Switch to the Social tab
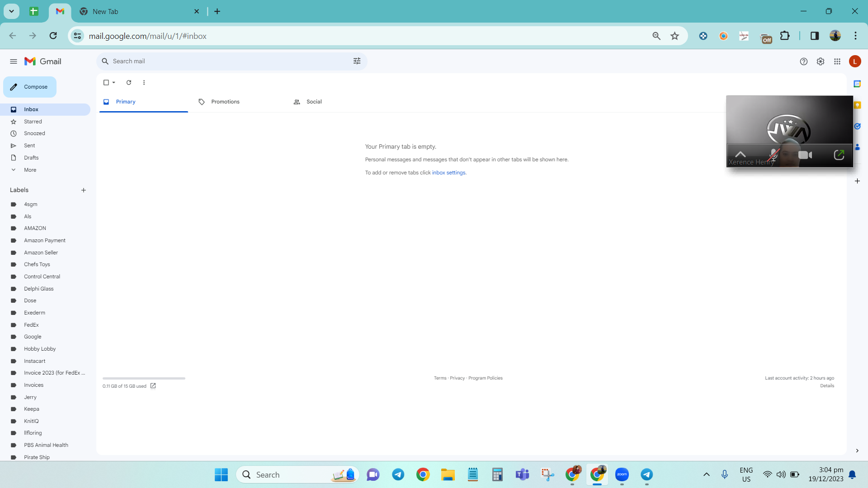Screen dimensions: 868x488 click(x=333, y=102)
